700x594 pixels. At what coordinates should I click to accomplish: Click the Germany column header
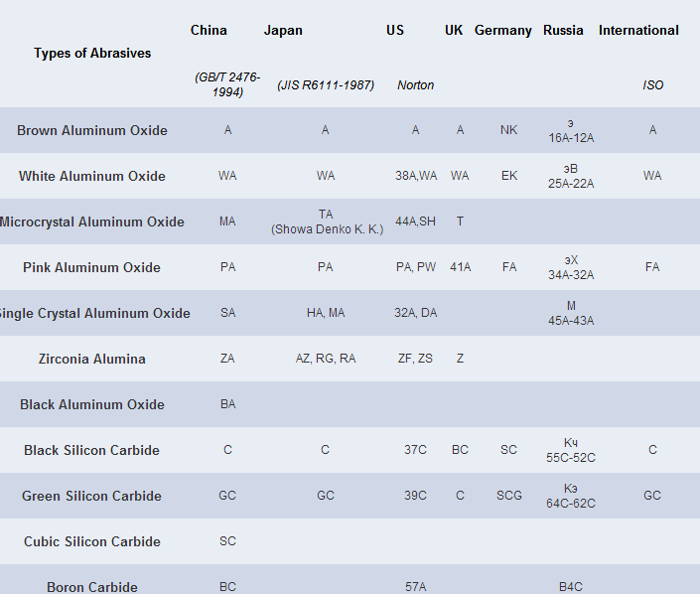(x=503, y=30)
